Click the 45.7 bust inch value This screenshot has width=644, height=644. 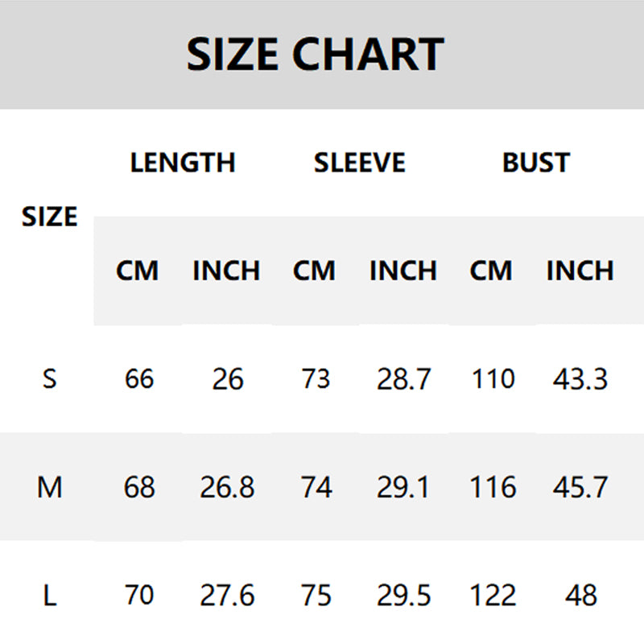(580, 487)
